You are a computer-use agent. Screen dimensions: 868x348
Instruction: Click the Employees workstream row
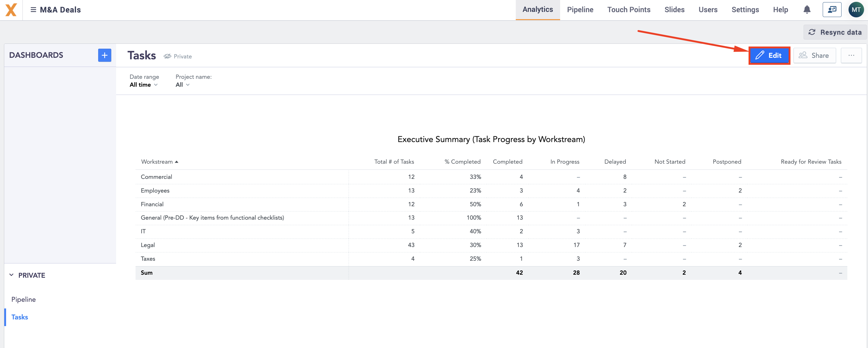(491, 190)
